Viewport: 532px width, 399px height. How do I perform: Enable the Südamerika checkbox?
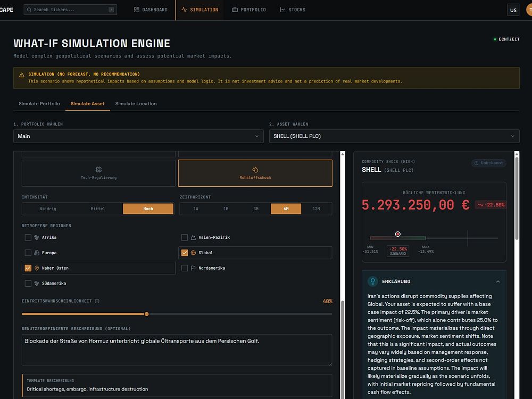tap(28, 284)
